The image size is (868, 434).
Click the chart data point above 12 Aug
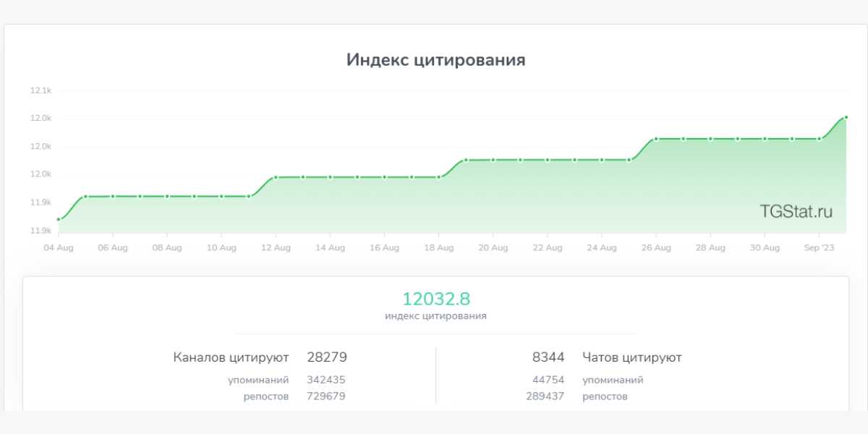[x=276, y=177]
